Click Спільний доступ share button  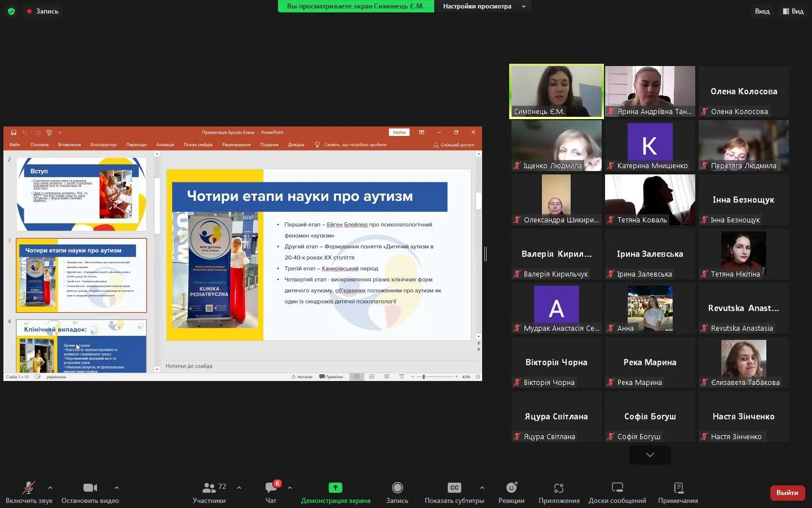(x=454, y=145)
